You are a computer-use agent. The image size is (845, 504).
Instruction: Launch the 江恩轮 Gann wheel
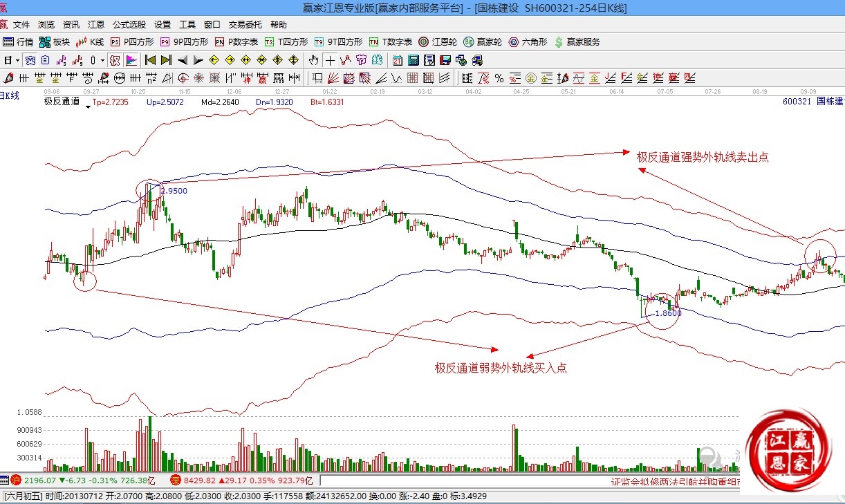pyautogui.click(x=438, y=42)
